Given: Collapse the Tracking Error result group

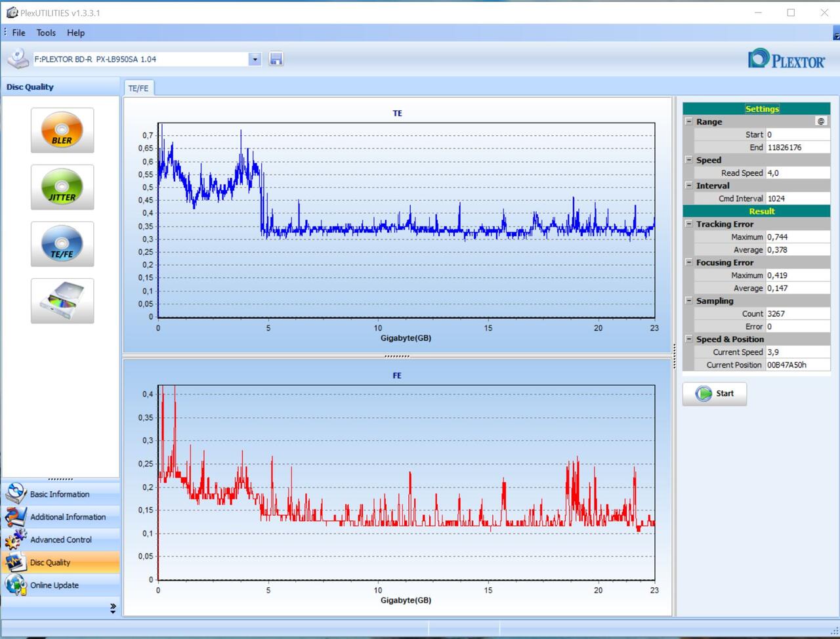Looking at the screenshot, I should [x=688, y=224].
